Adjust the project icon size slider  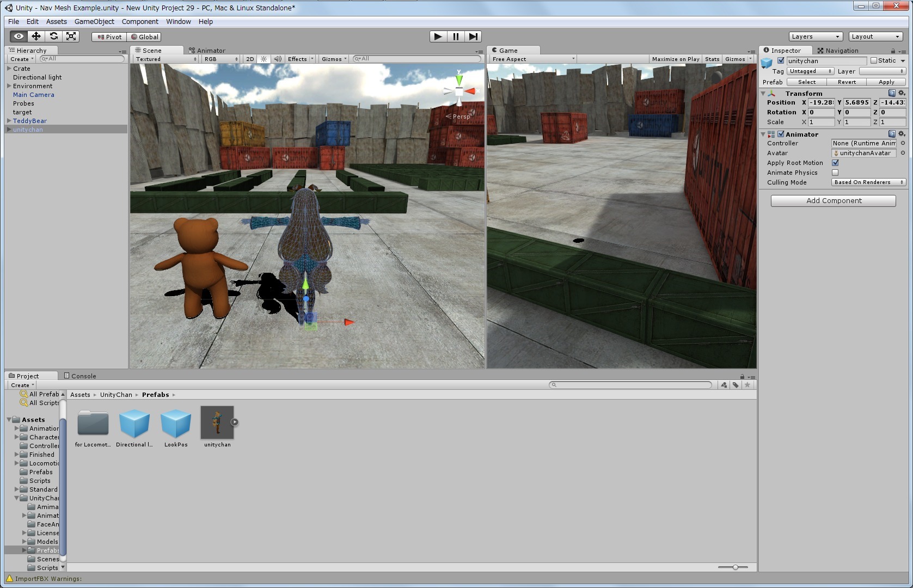pos(735,567)
